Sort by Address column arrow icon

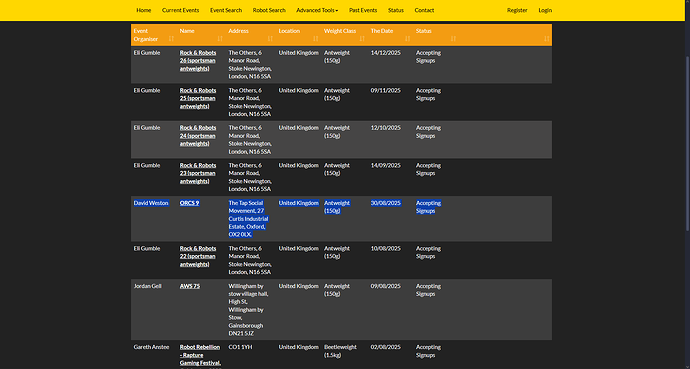click(x=270, y=39)
